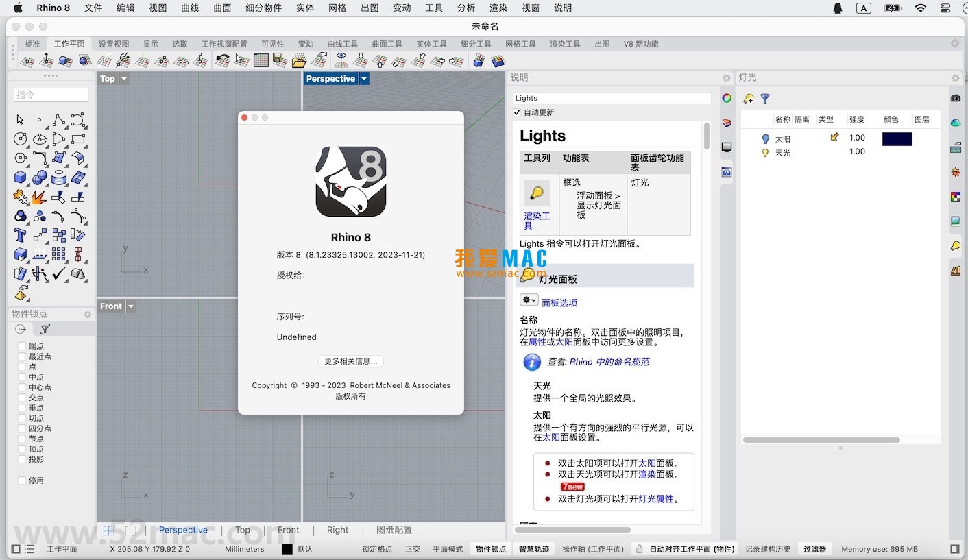
Task: Open the 面板选项 gear dropdown in help panel
Action: (528, 300)
